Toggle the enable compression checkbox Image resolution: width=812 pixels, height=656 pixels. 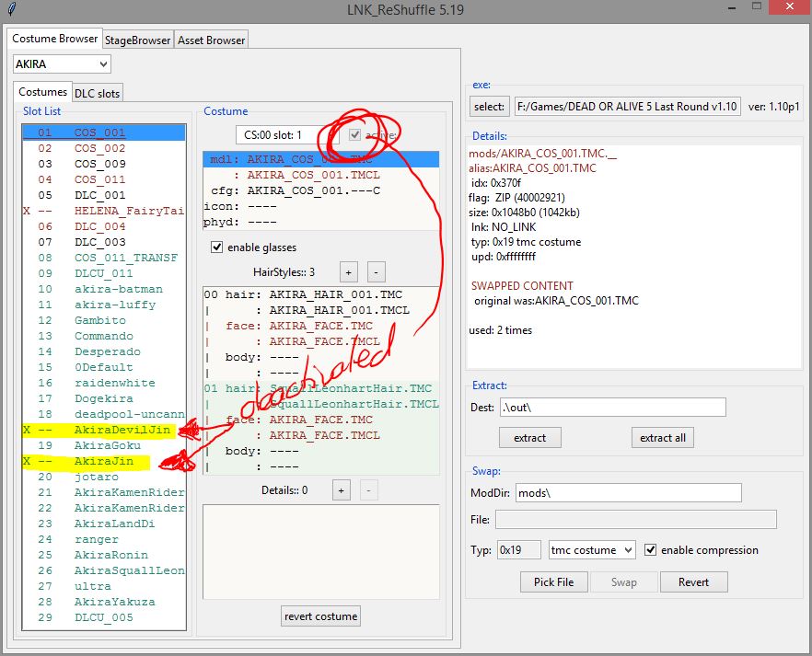tap(650, 550)
